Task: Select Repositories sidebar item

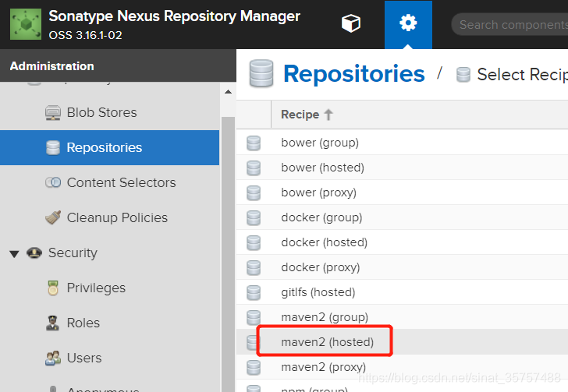Action: [x=109, y=147]
